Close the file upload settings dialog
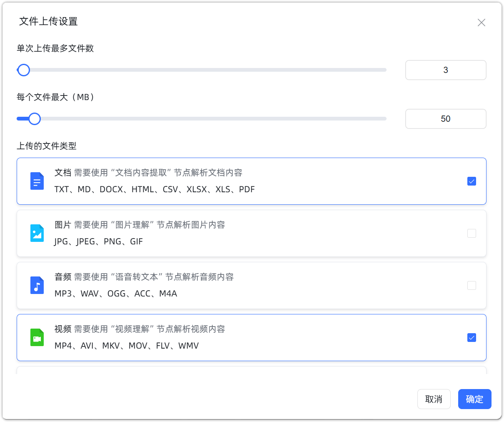 (x=481, y=23)
